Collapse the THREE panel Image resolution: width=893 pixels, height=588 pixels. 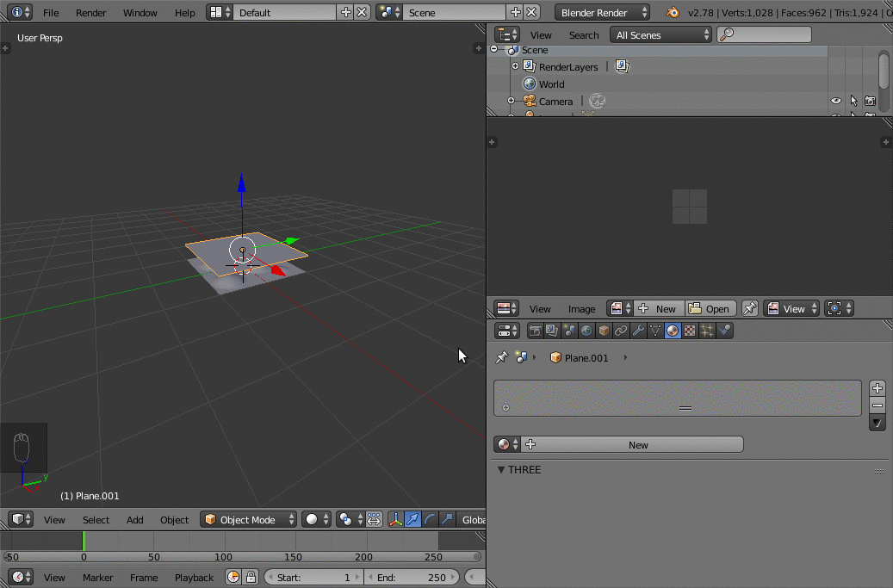point(501,469)
